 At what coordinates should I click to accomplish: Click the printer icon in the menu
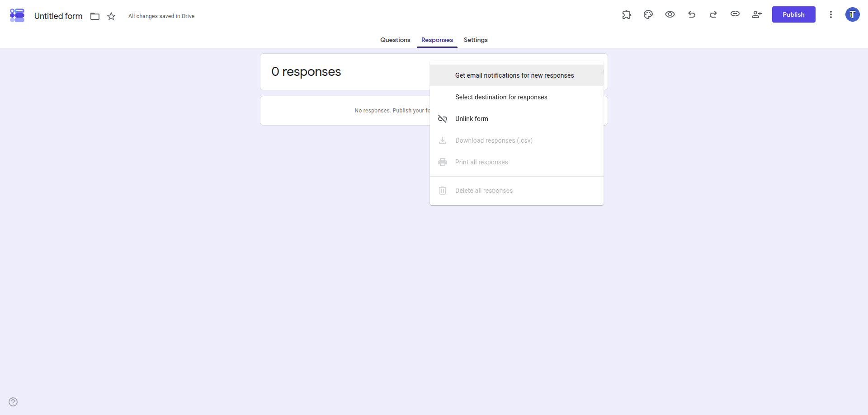pyautogui.click(x=443, y=162)
